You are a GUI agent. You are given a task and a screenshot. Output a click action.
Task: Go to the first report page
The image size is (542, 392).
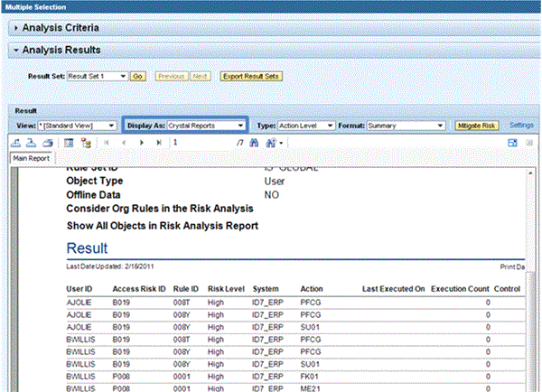tap(107, 143)
